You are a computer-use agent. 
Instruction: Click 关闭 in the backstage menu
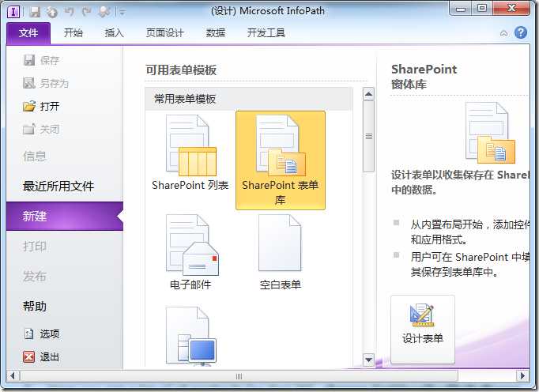[x=41, y=130]
